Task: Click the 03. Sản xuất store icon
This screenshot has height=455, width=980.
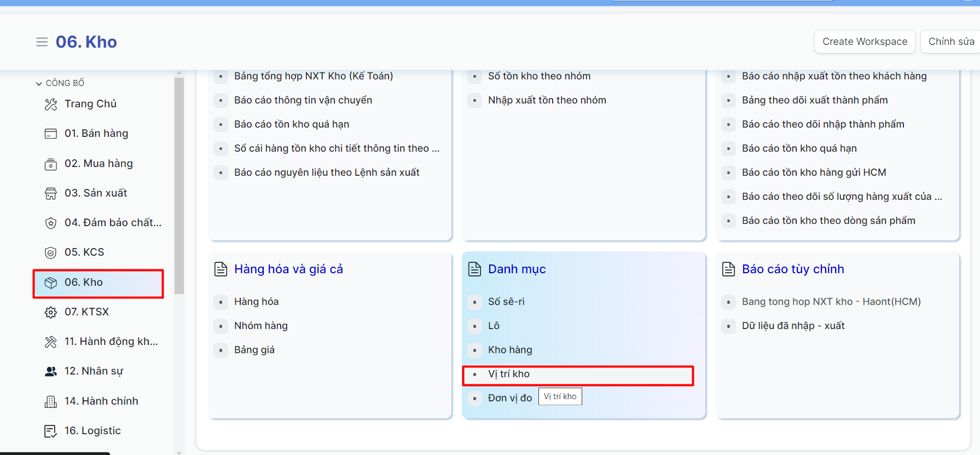Action: (51, 193)
